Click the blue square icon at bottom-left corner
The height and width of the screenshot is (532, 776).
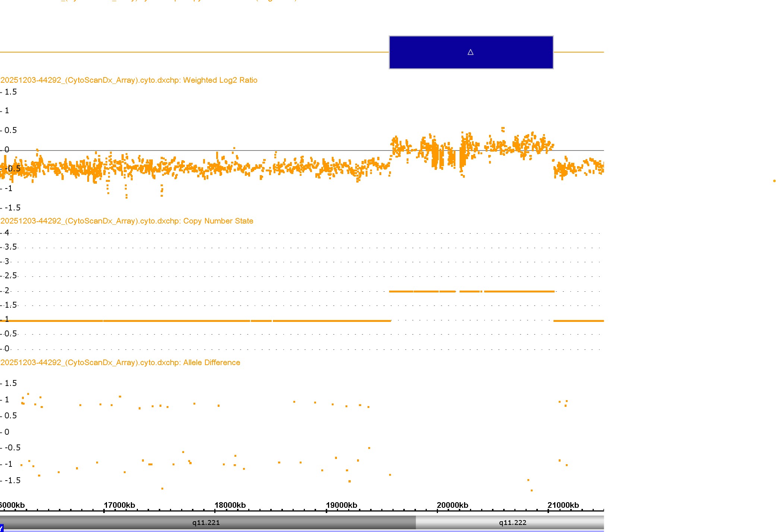coord(1,528)
